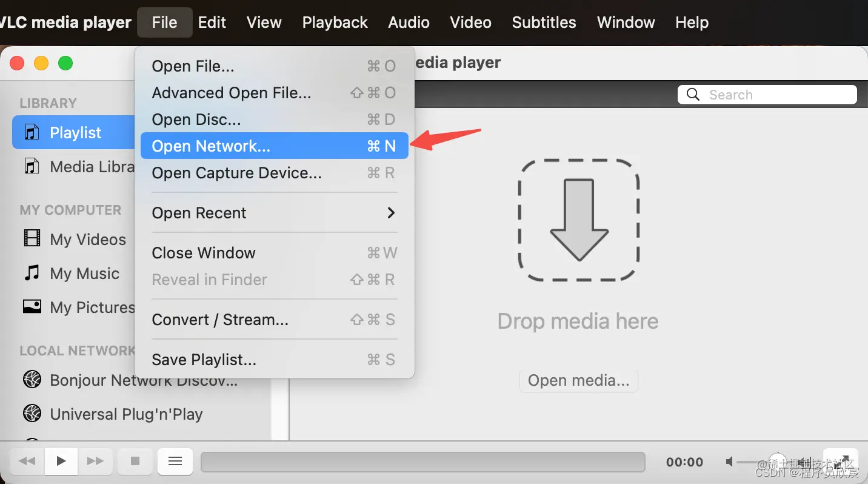Click into the Search field

tap(767, 95)
